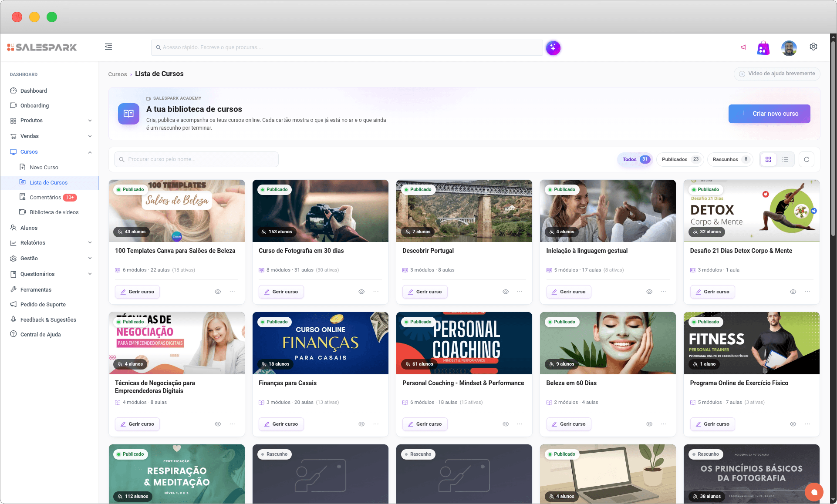The image size is (837, 504).
Task: Open the shopping bag store icon
Action: pos(763,48)
